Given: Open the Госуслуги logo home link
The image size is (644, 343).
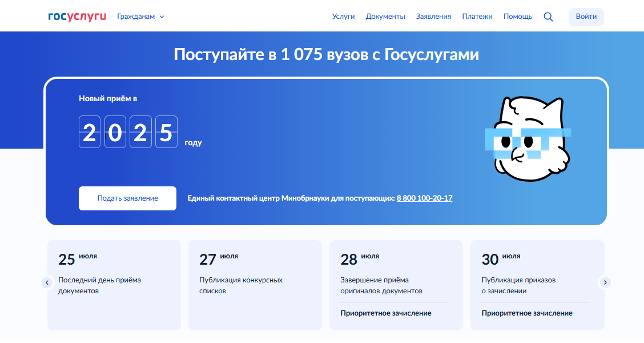Looking at the screenshot, I should (x=77, y=17).
